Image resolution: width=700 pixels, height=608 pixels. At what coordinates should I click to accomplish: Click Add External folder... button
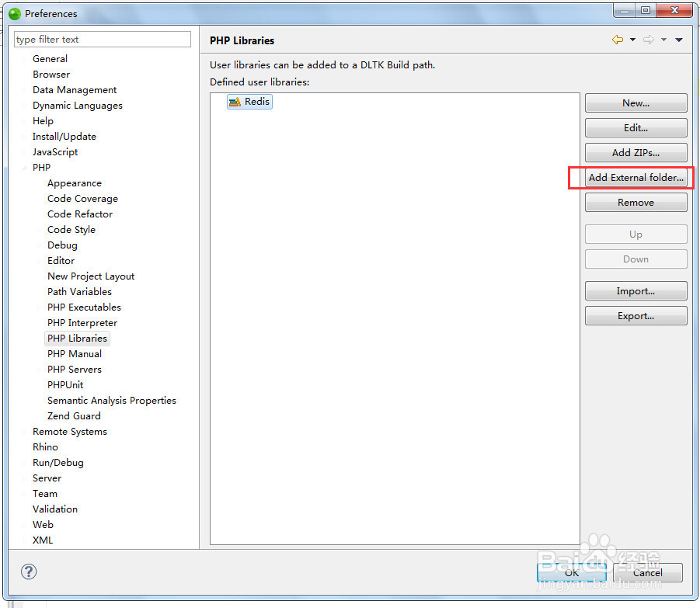click(636, 178)
